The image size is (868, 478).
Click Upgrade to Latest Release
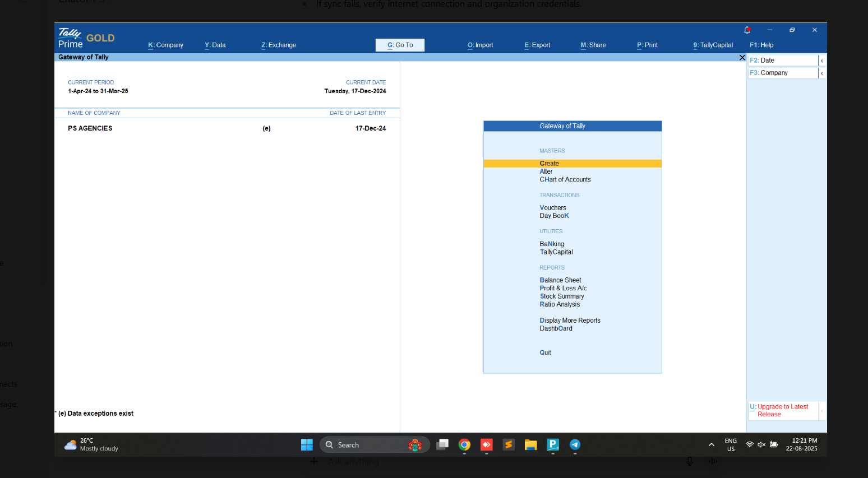[782, 411]
